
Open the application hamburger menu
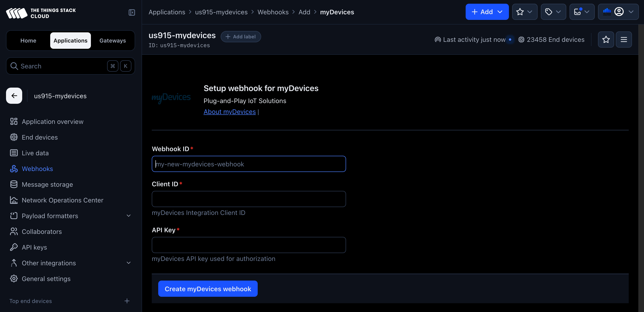[623, 40]
